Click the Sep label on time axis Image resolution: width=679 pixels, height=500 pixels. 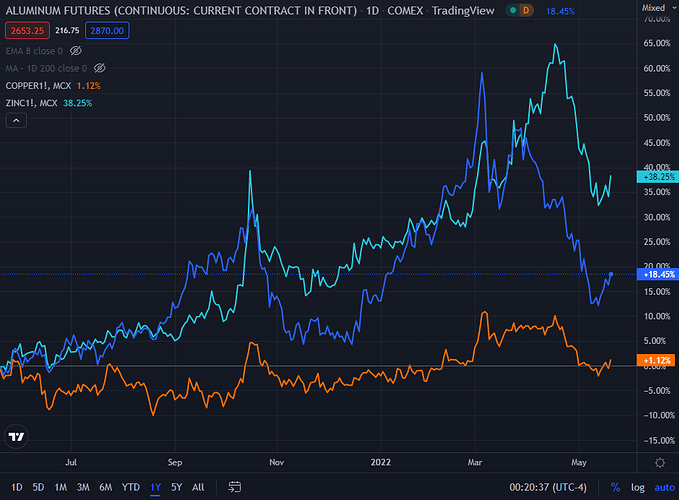175,462
